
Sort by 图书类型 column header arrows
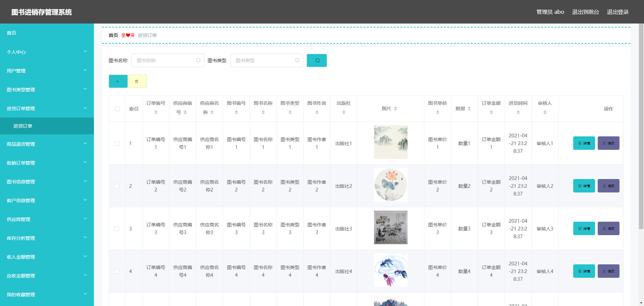click(290, 112)
